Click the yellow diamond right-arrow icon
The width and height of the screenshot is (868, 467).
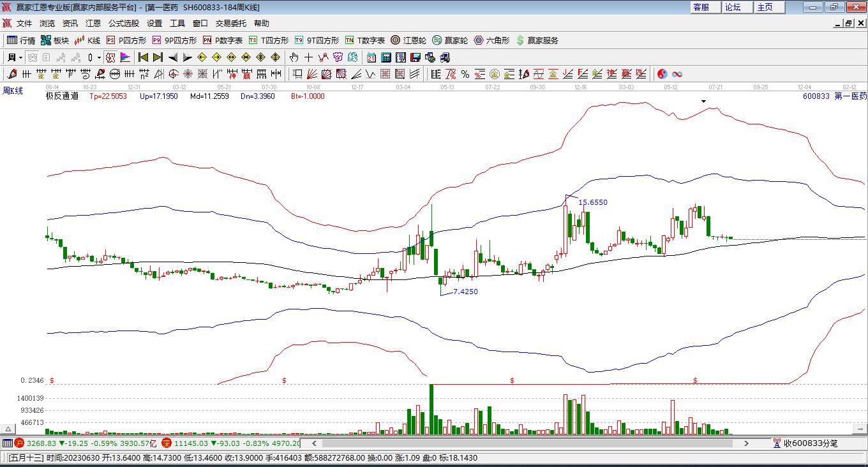click(x=216, y=57)
